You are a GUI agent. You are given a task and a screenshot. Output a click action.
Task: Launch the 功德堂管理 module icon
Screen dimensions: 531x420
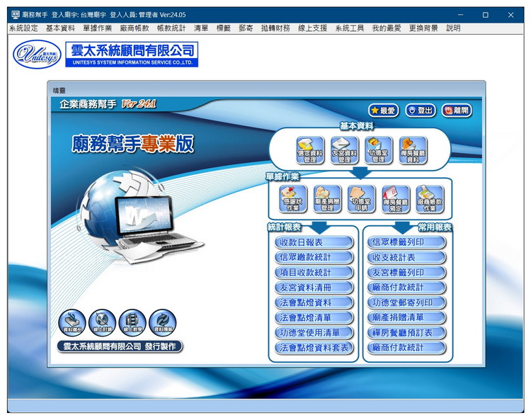[378, 150]
